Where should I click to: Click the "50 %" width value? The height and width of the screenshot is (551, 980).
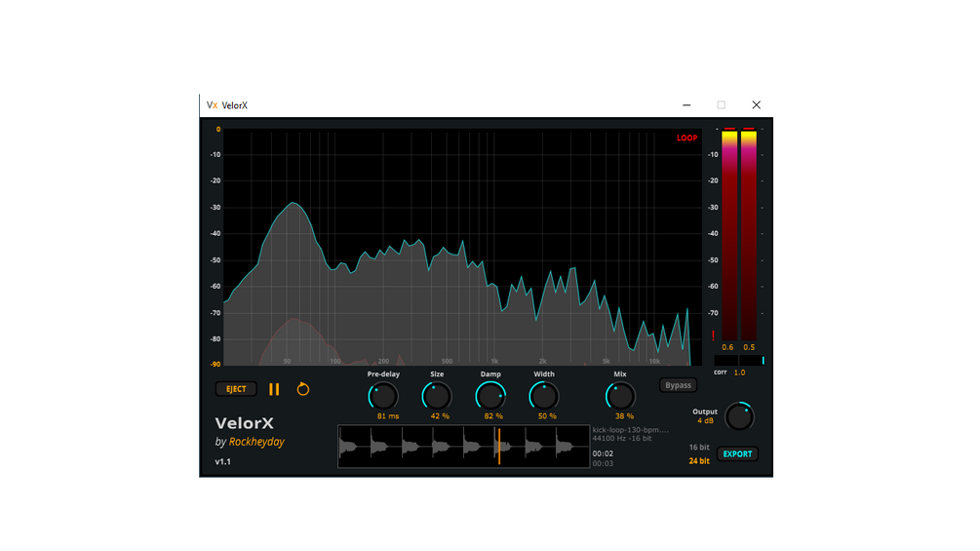pyautogui.click(x=547, y=416)
